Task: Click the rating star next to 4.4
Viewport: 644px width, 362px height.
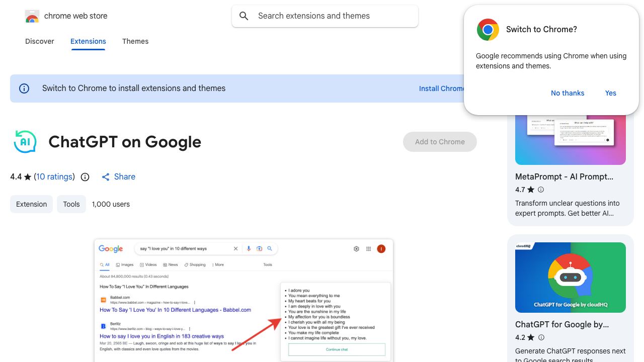Action: (x=28, y=177)
